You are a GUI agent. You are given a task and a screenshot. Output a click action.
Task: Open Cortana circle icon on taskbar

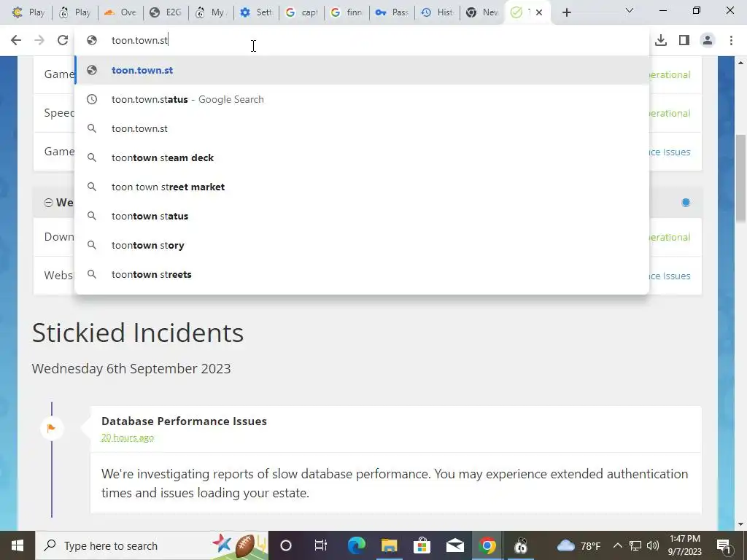(286, 545)
